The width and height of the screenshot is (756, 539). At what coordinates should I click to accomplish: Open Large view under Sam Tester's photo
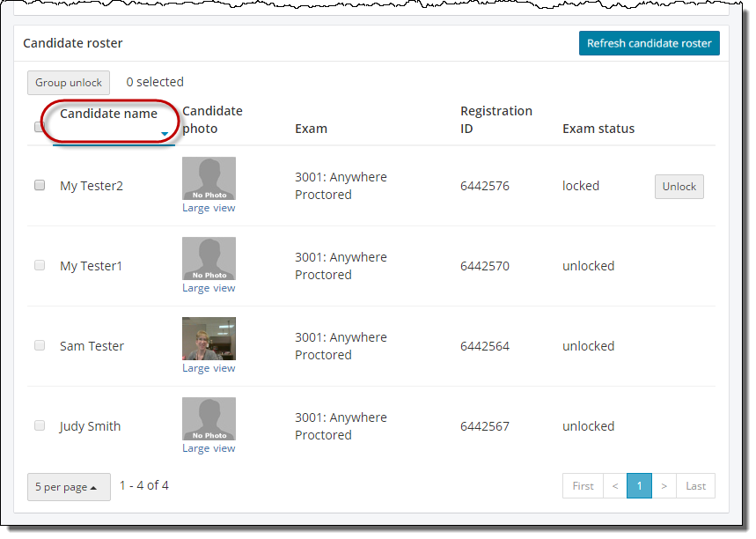(209, 369)
